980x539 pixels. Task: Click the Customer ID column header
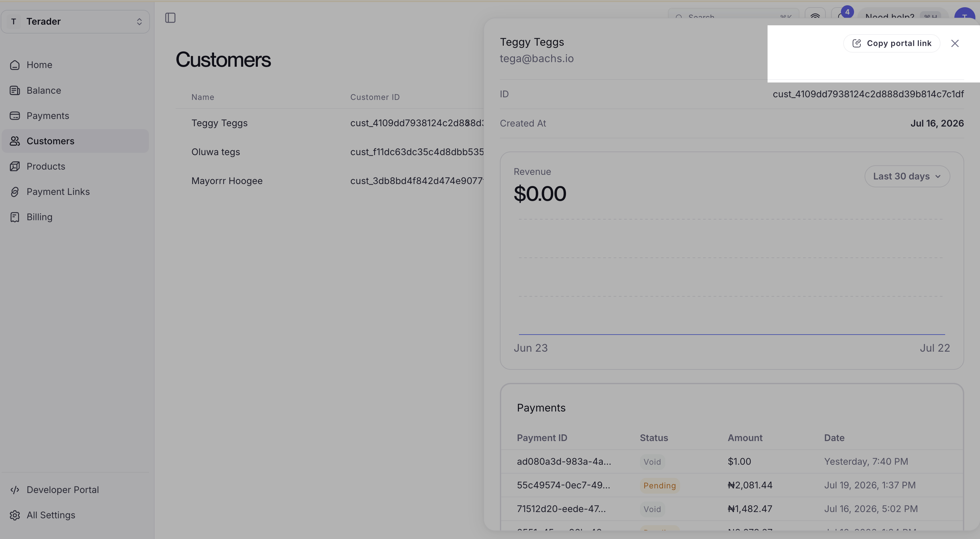[x=375, y=97]
